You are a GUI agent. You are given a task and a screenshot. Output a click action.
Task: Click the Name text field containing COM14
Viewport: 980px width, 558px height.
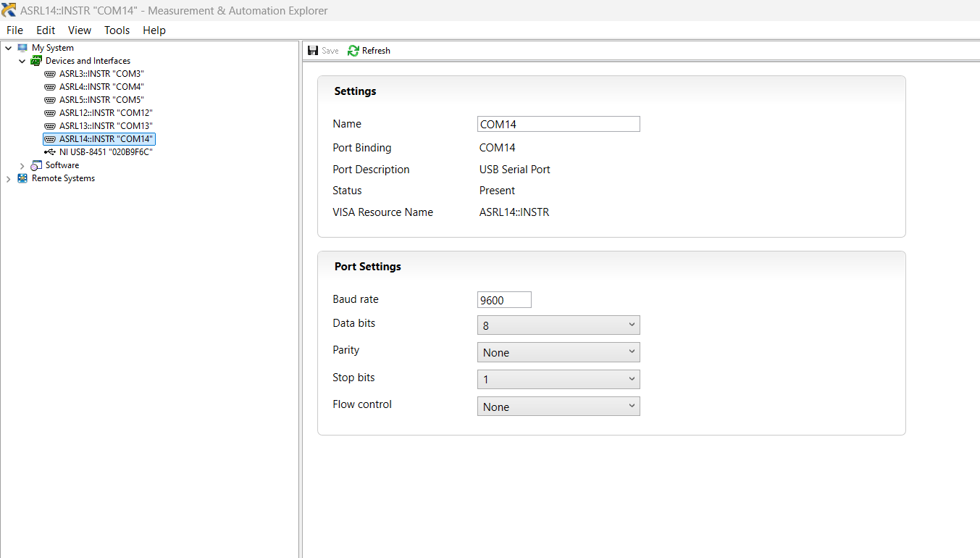click(558, 124)
